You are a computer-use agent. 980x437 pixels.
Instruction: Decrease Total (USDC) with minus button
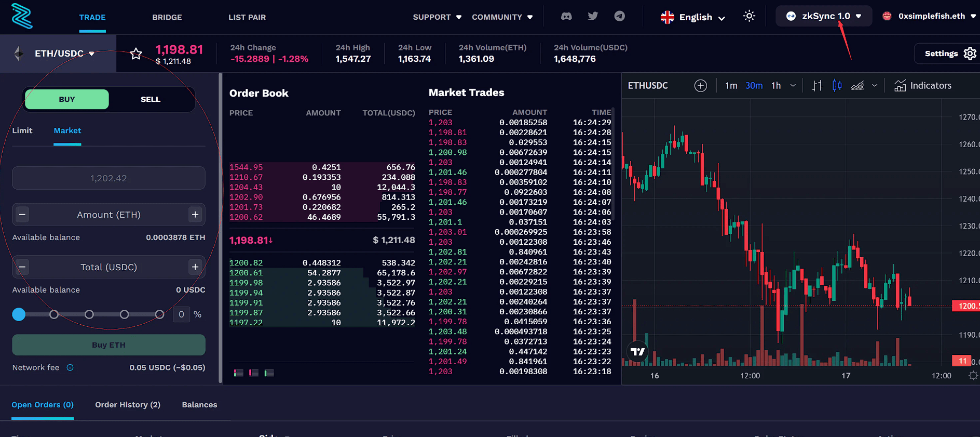tap(22, 267)
